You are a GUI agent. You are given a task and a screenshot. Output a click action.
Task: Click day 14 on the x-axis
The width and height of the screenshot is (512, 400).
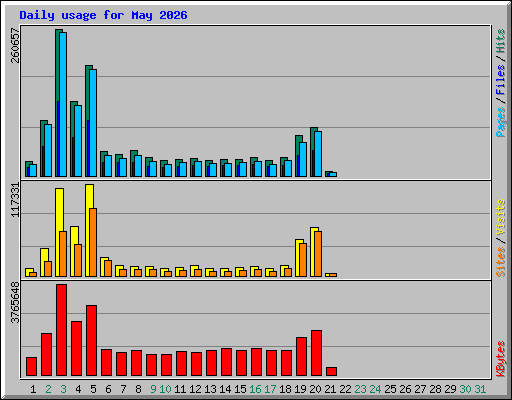tap(225, 389)
